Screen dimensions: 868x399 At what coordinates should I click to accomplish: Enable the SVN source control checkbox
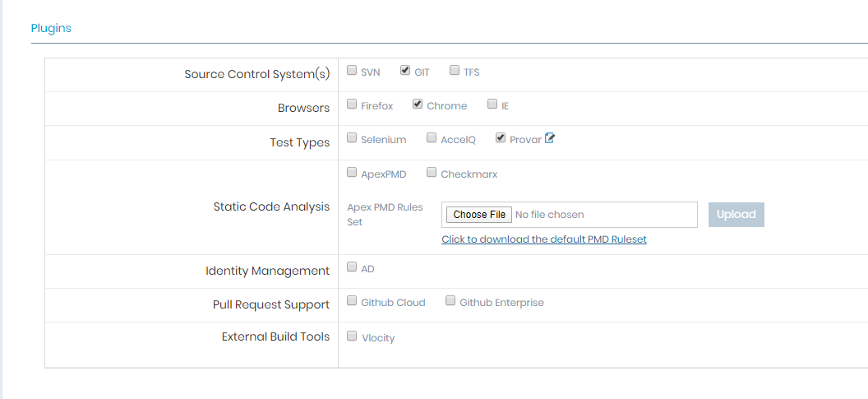coord(352,71)
